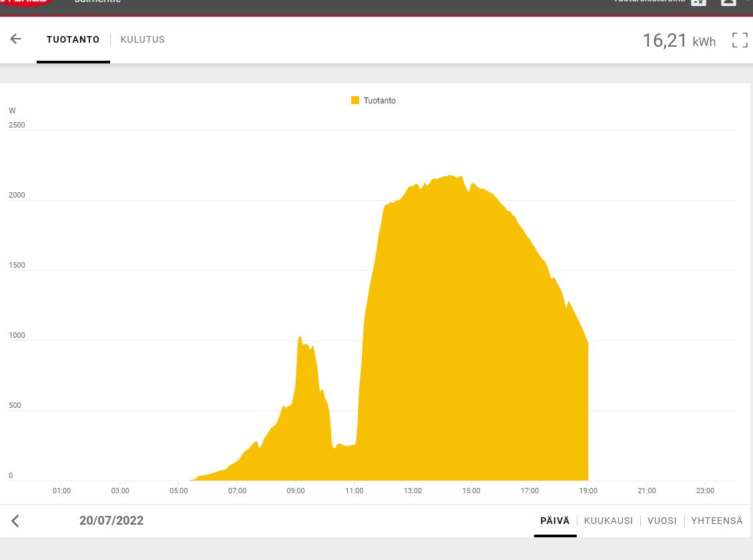Go back with the left arrow icon
This screenshot has width=753, height=560.
pos(16,39)
